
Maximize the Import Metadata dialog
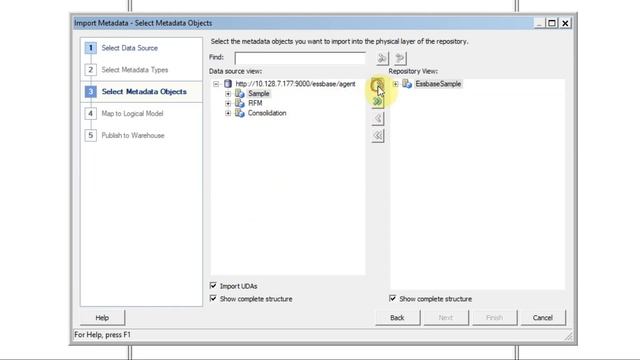(x=552, y=23)
